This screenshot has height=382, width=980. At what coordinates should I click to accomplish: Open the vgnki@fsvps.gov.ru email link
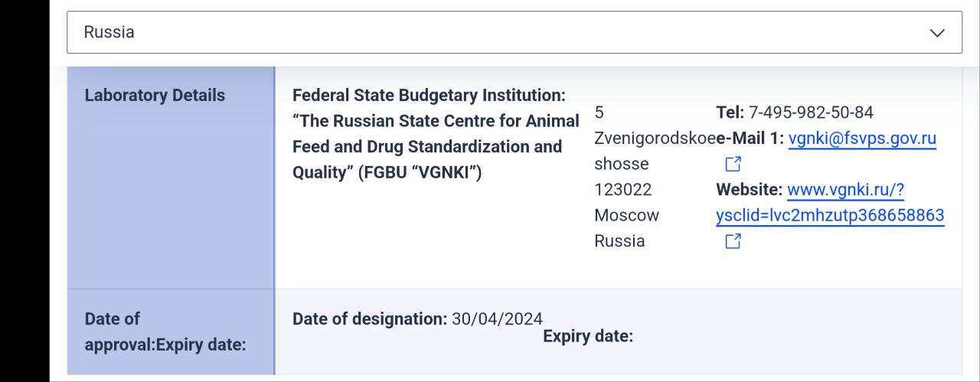click(x=862, y=139)
